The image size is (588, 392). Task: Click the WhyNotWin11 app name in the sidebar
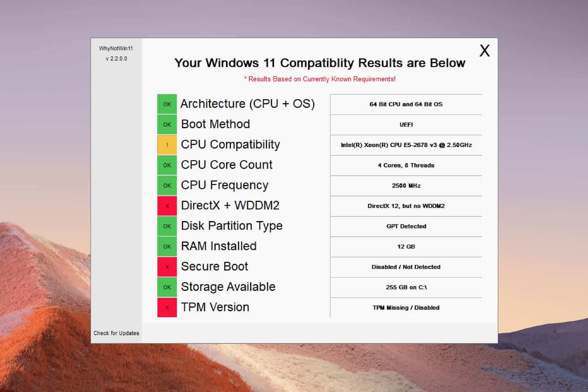pyautogui.click(x=116, y=49)
